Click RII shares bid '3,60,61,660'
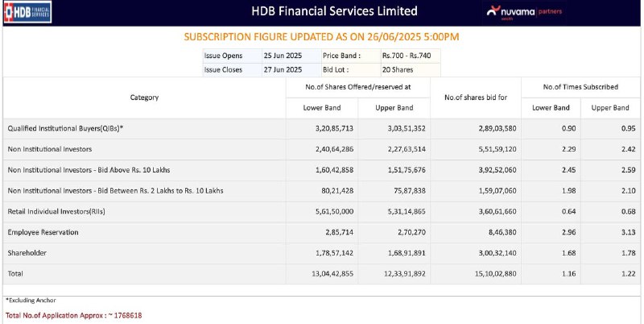The height and width of the screenshot is (324, 644). [x=497, y=212]
